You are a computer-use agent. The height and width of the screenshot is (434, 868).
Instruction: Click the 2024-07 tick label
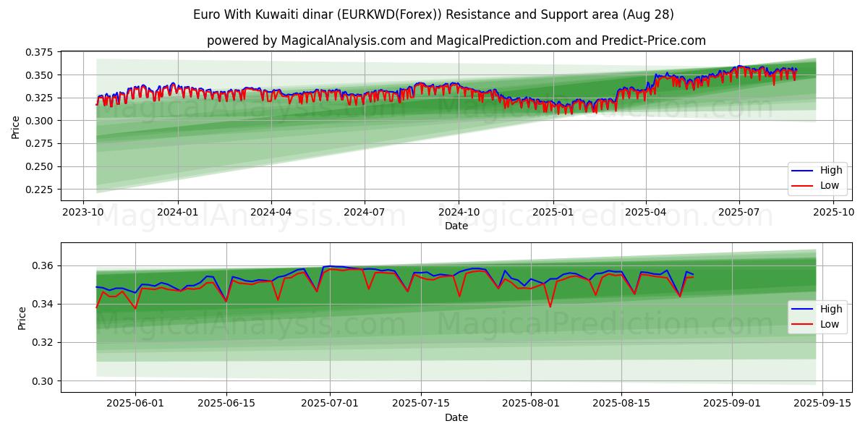(x=364, y=213)
